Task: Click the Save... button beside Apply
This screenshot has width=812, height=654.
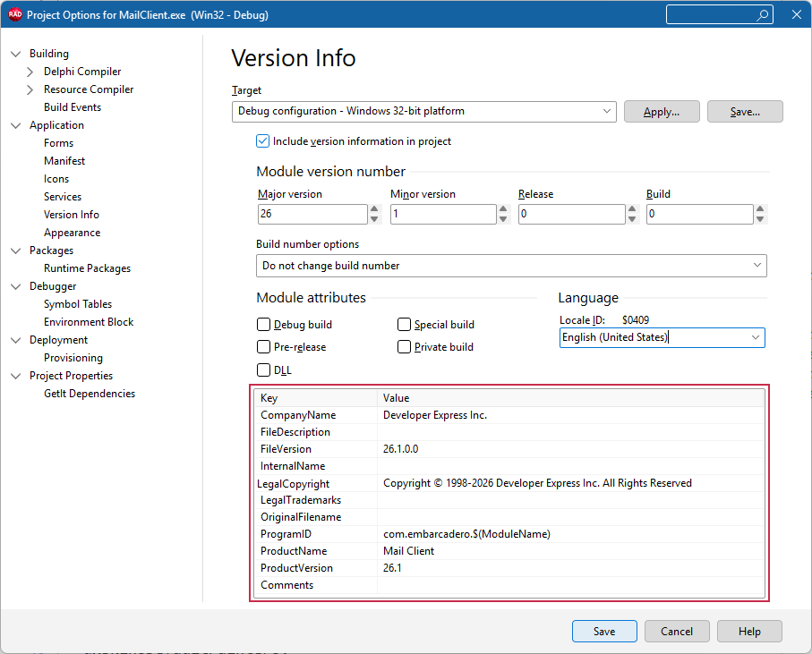Action: pyautogui.click(x=745, y=112)
